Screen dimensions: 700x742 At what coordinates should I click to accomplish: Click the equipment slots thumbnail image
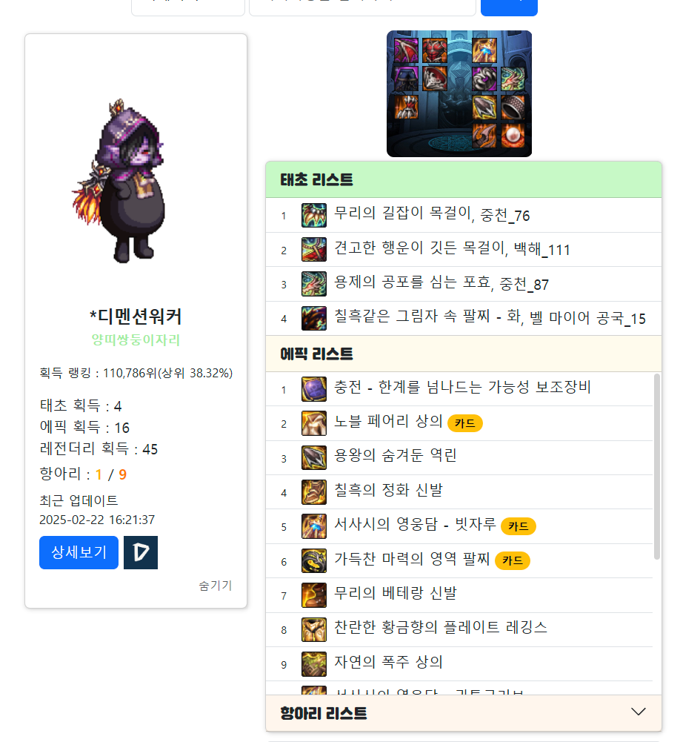click(459, 93)
